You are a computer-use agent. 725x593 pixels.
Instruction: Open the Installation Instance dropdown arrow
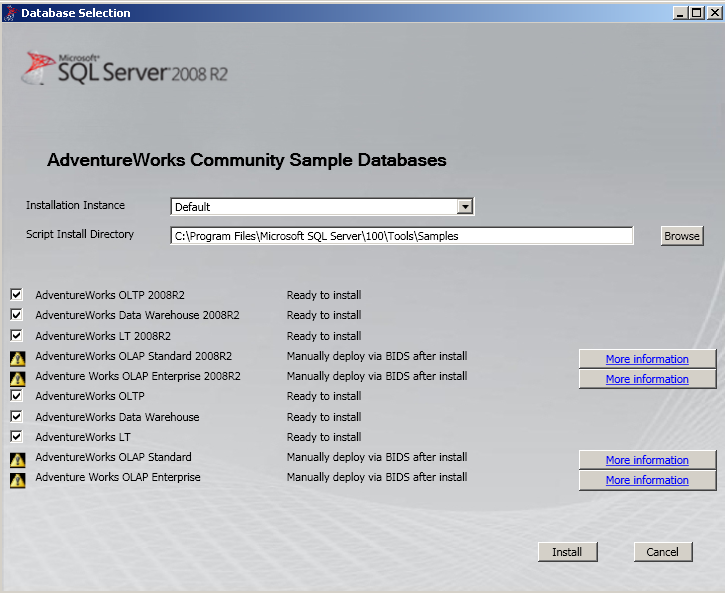coord(465,207)
